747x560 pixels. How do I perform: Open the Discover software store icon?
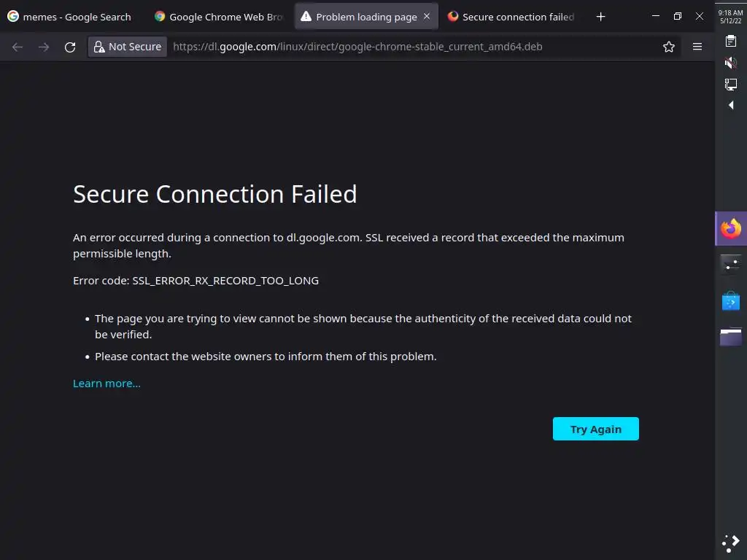[x=731, y=300]
